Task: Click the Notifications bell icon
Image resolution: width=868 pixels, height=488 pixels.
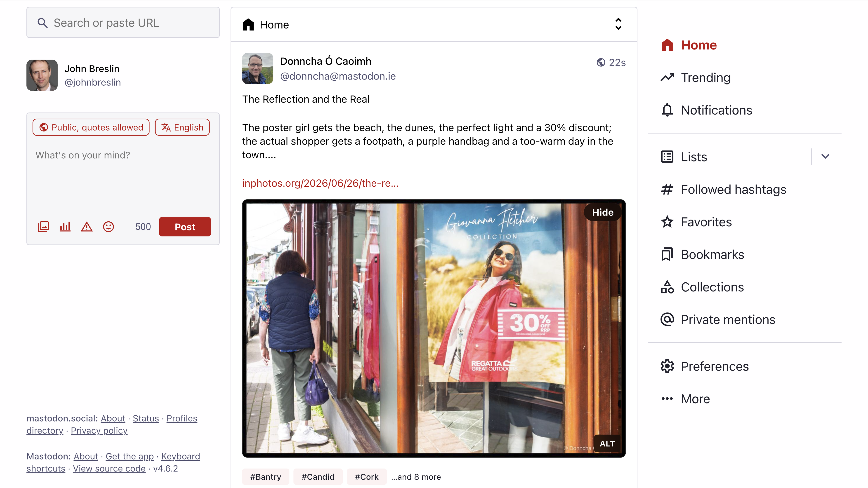Action: (x=667, y=110)
